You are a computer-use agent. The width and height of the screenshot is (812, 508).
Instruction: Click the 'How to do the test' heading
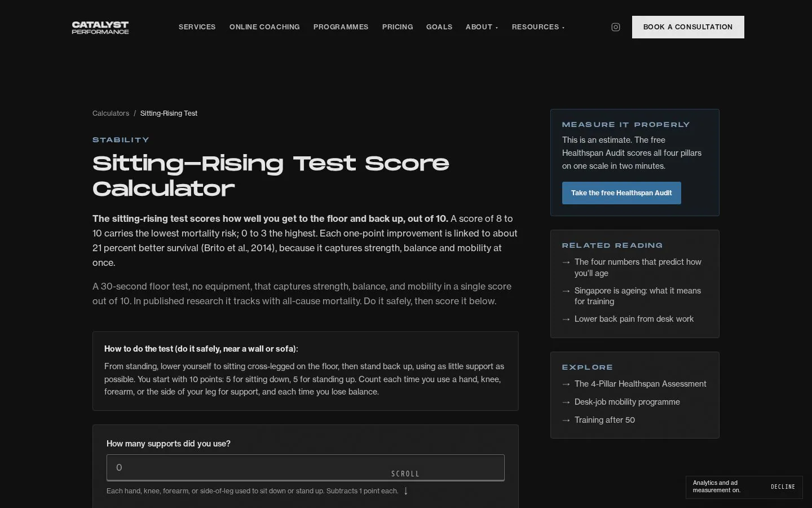[201, 349]
